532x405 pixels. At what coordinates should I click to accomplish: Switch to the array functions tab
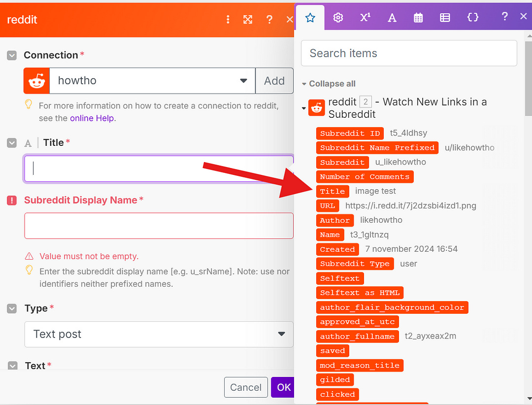pos(445,17)
